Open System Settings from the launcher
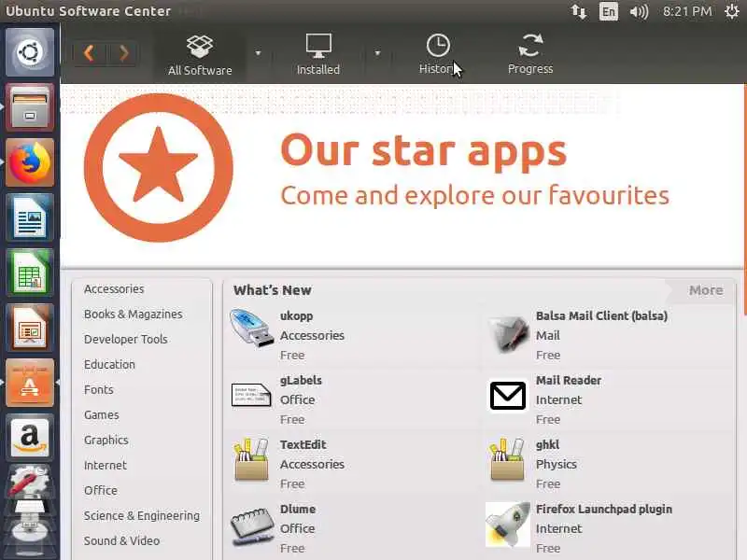This screenshot has width=747, height=560. click(x=30, y=481)
